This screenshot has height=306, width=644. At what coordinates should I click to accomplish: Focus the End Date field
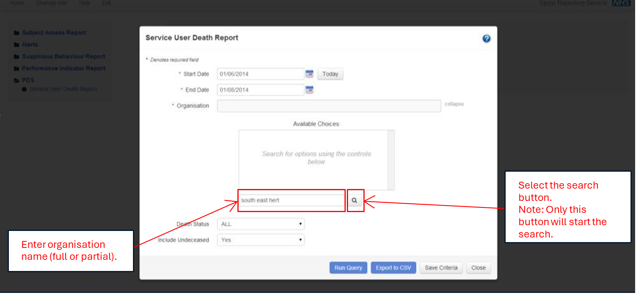click(x=261, y=90)
